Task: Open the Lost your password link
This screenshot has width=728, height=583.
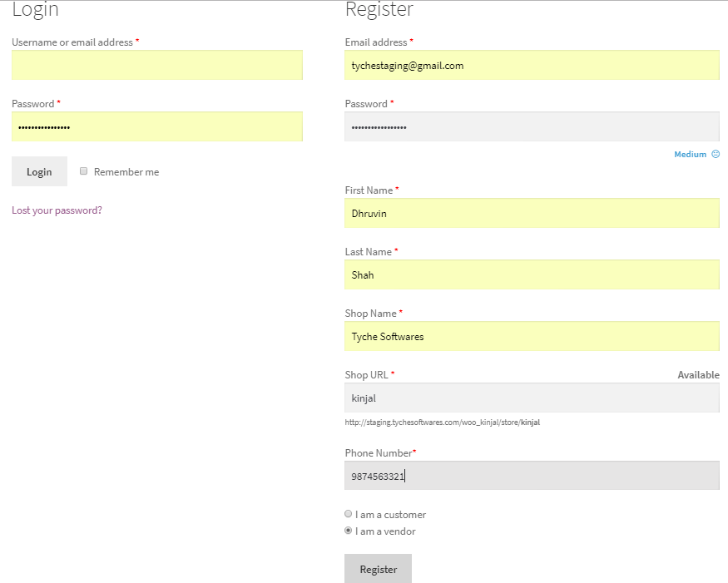Action: click(x=57, y=210)
